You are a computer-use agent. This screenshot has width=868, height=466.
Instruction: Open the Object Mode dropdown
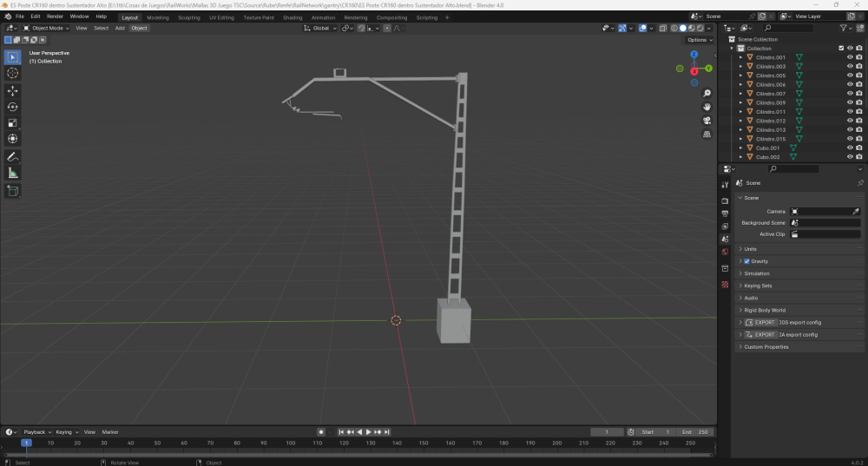pos(47,28)
